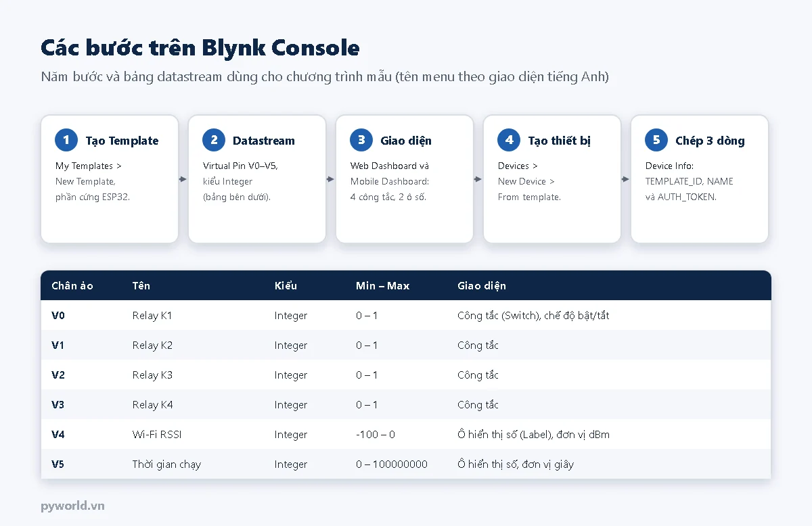Click the text "(bảng bên dưới)."
Screen dimensions: 812x526
[237, 197]
